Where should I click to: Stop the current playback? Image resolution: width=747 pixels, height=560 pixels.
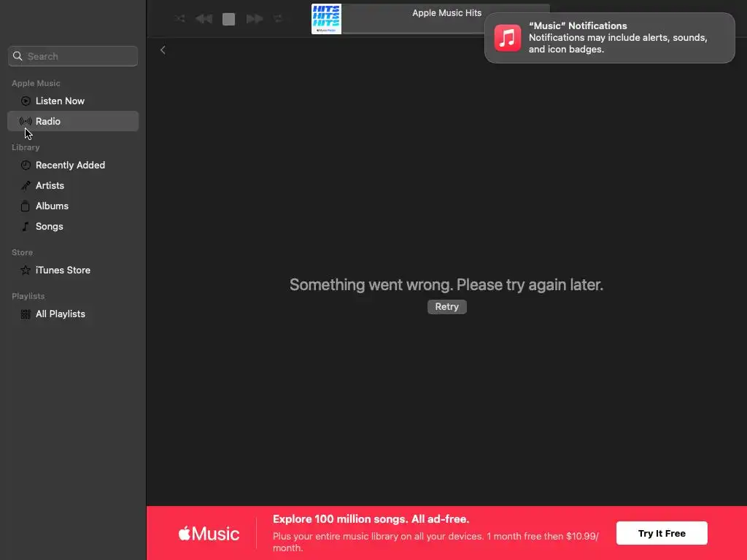pyautogui.click(x=228, y=19)
